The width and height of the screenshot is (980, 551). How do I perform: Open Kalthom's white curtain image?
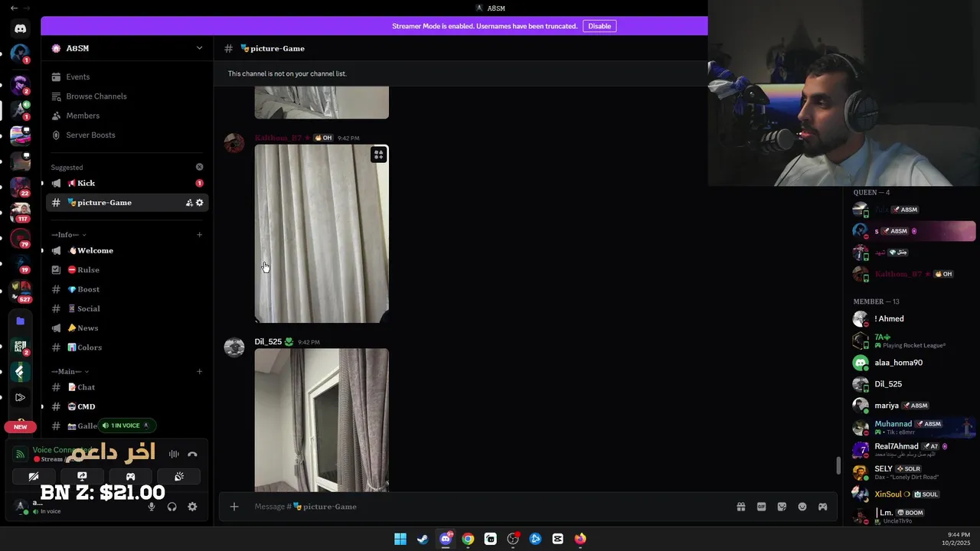tap(322, 234)
